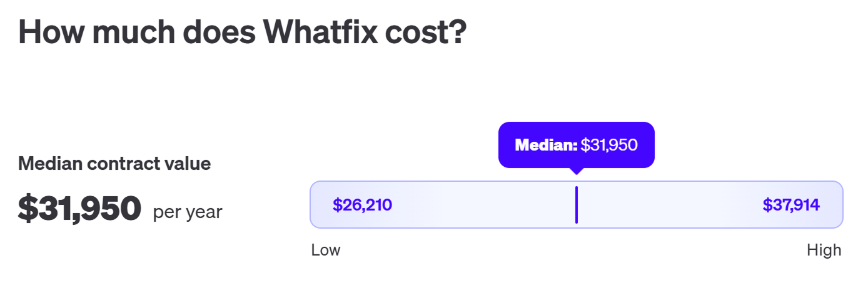Click the bar between median marker and $37,914
The width and height of the screenshot is (868, 288).
[670, 205]
